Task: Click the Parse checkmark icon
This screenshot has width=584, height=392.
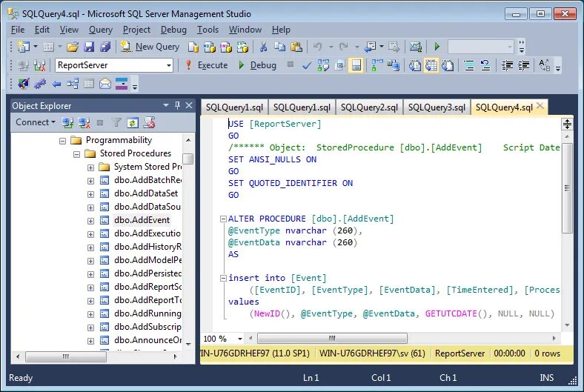Action: tap(307, 65)
